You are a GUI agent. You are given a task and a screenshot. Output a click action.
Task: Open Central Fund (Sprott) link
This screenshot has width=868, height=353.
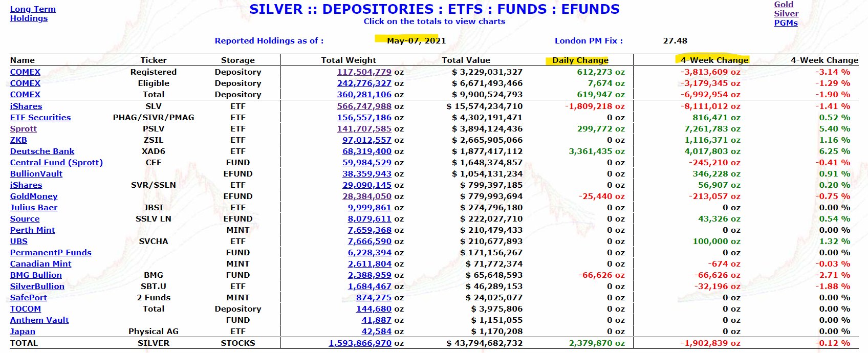pos(56,163)
